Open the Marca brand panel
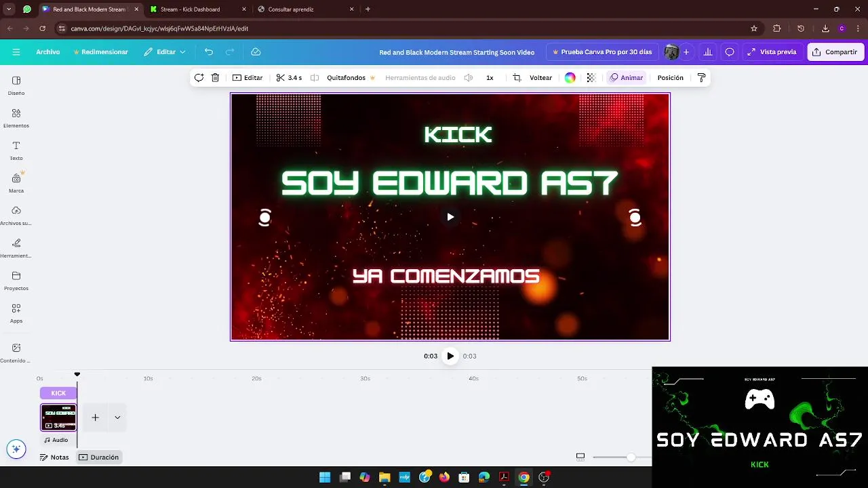Viewport: 868px width, 488px height. pos(16,183)
